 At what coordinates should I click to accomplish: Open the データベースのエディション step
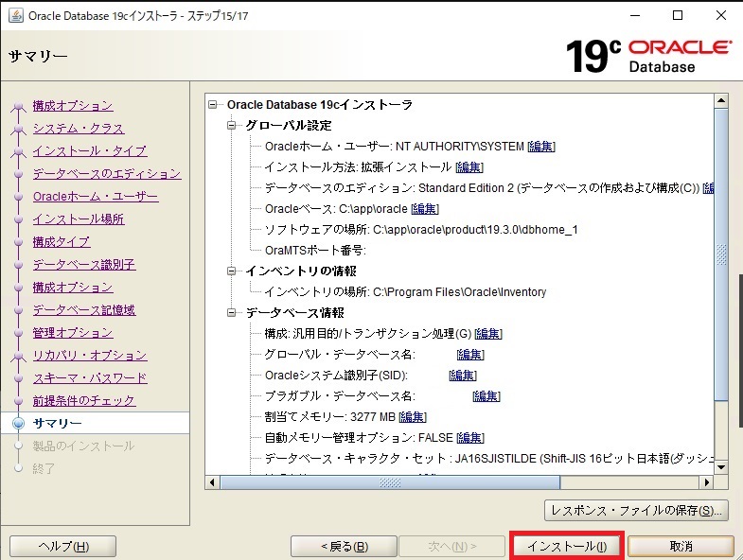[107, 174]
